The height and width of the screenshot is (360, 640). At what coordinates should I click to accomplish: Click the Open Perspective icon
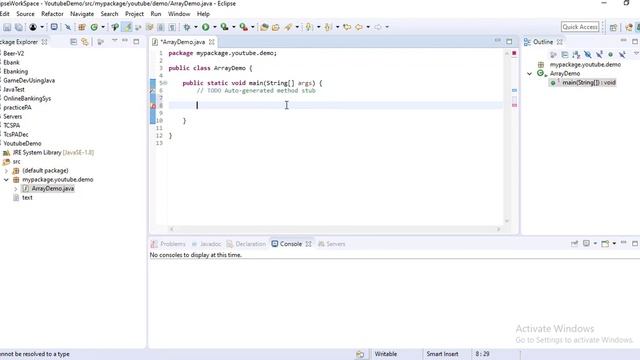(x=613, y=27)
